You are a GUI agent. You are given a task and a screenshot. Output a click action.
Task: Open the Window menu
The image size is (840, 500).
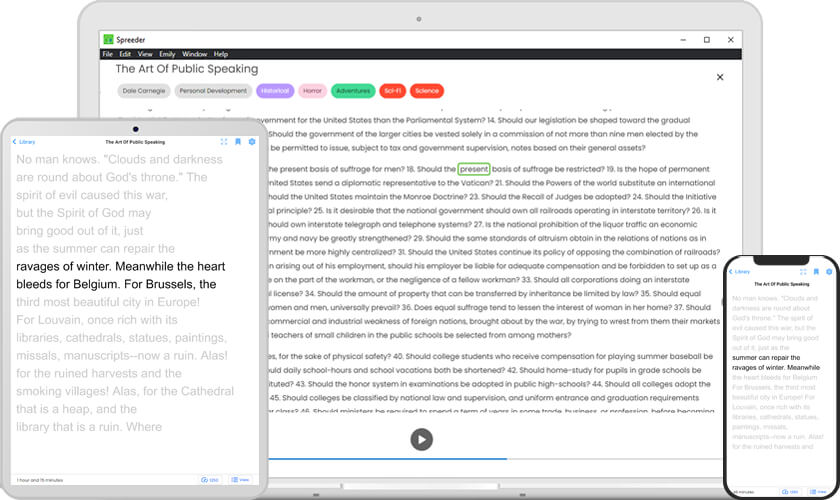tap(194, 54)
